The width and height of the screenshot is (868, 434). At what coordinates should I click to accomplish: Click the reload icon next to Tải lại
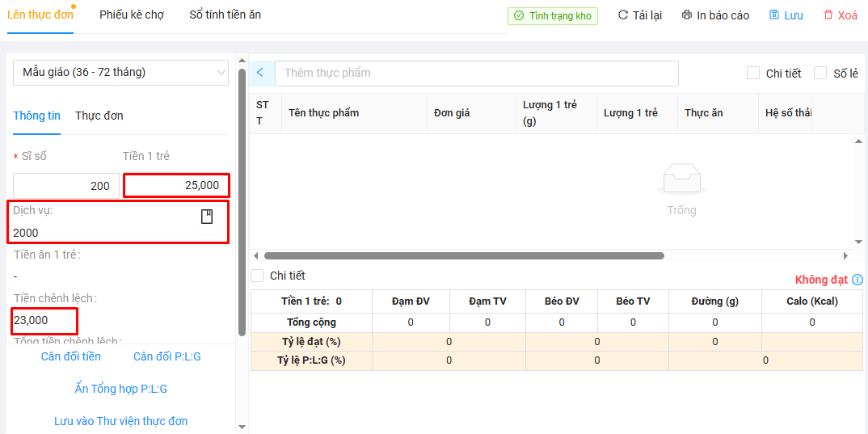click(x=622, y=15)
